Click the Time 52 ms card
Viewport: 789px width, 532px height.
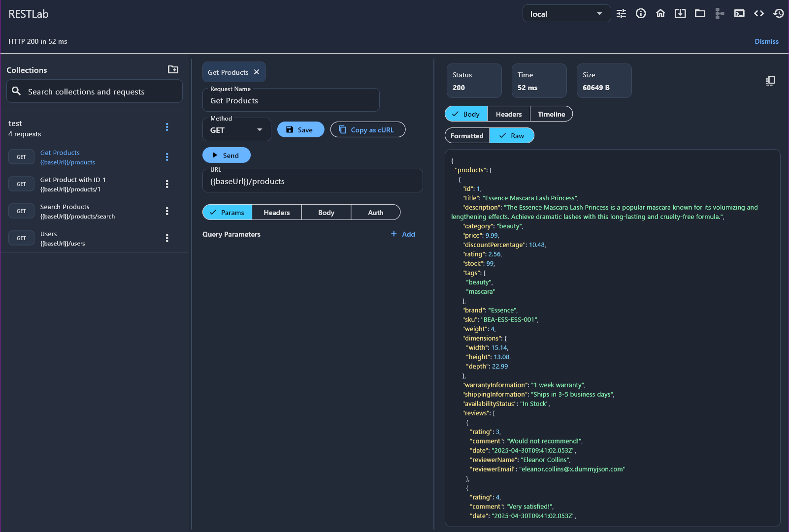[x=539, y=81]
